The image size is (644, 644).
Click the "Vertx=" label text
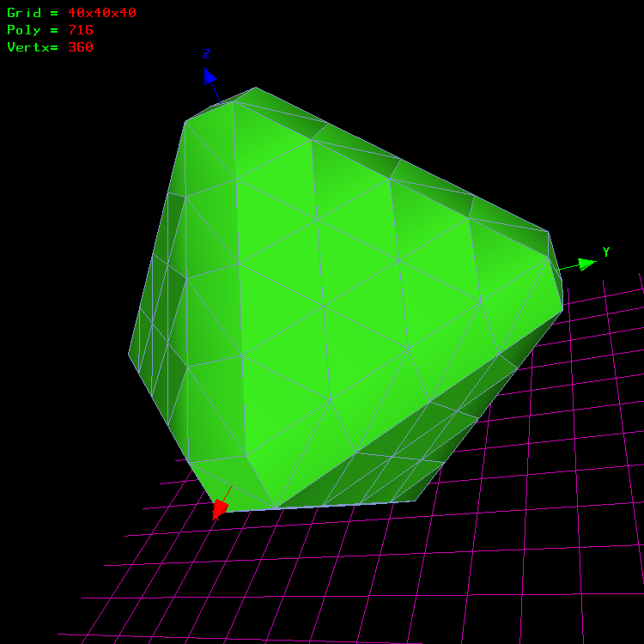[33, 47]
